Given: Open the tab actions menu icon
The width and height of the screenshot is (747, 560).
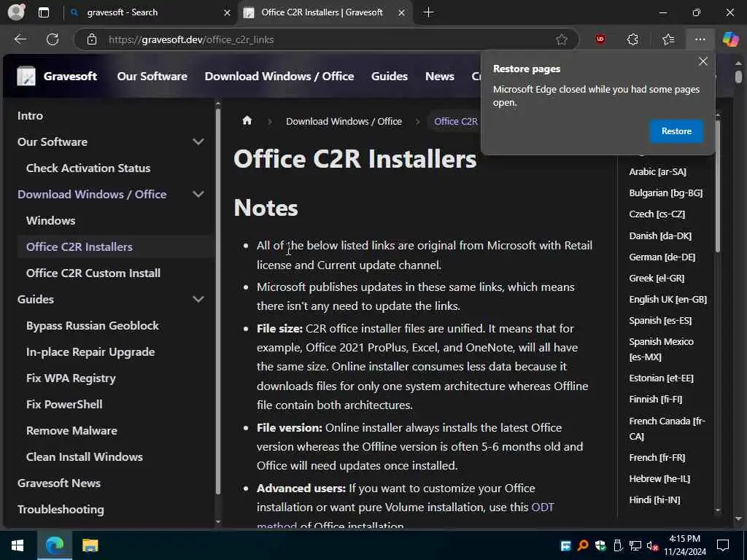Looking at the screenshot, I should pyautogui.click(x=43, y=12).
